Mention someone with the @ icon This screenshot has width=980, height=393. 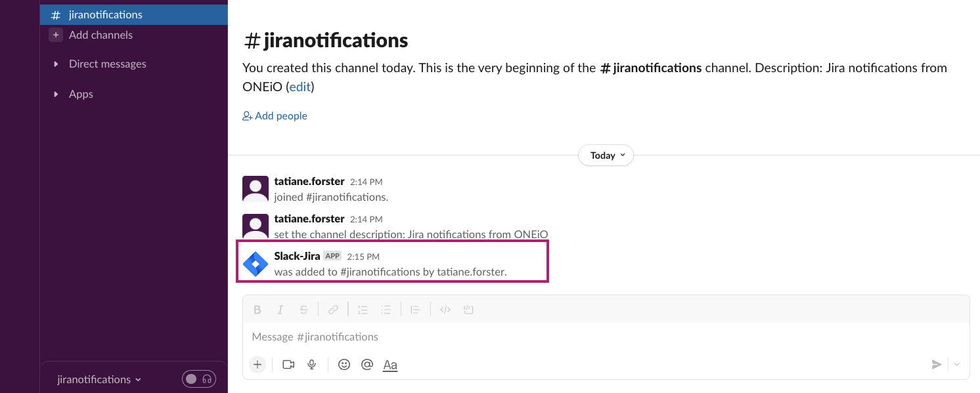pos(367,365)
